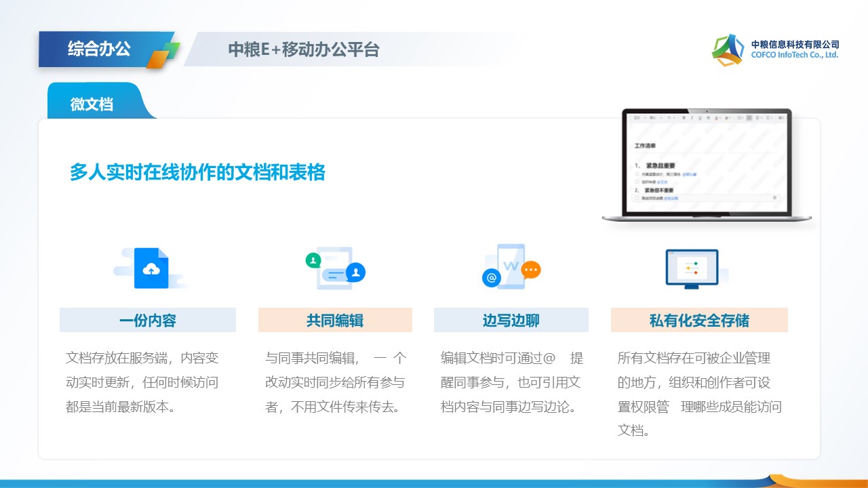Open the highlight color dropdown arrow

tap(731, 118)
